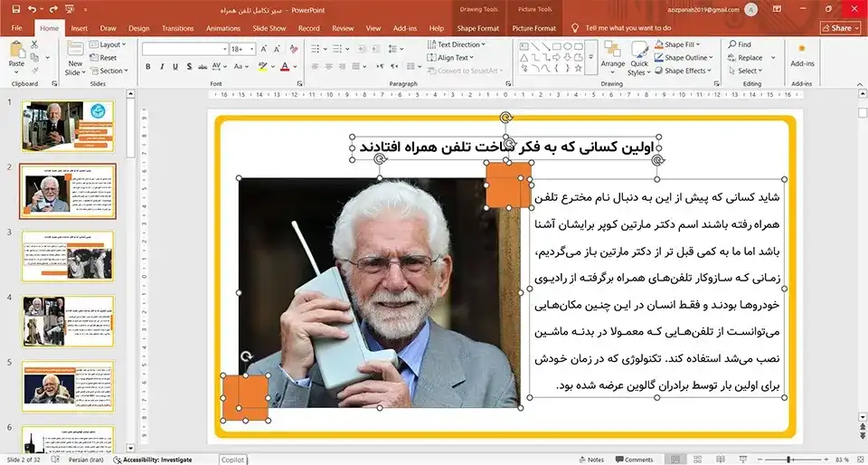Fit slide to current window
The image size is (868, 465).
coord(859,460)
